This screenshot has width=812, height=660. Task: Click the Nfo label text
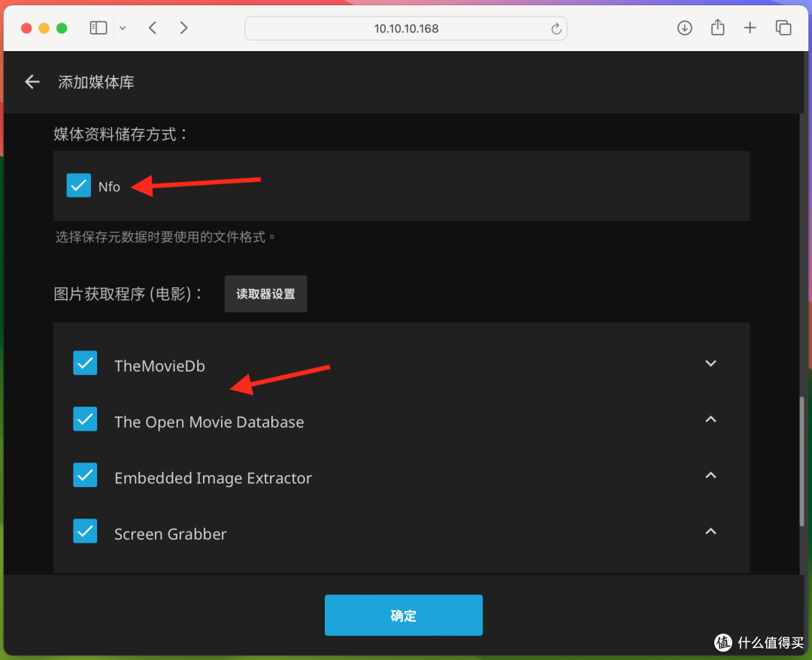click(109, 187)
